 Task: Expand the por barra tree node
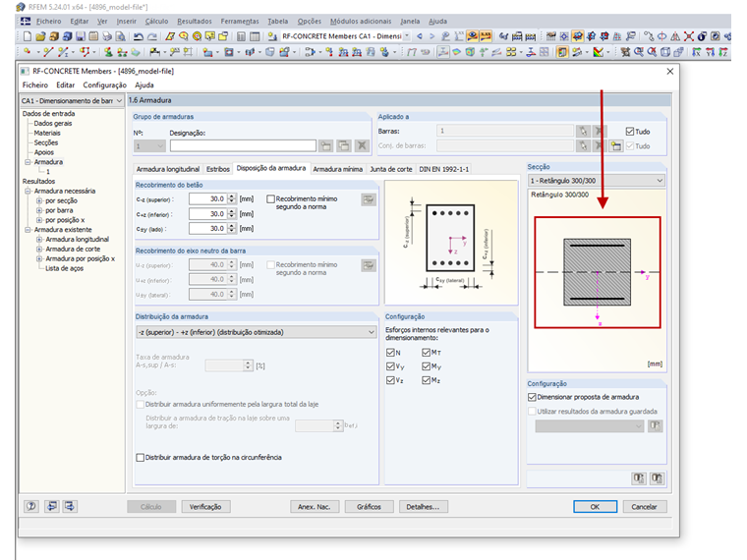coord(39,210)
